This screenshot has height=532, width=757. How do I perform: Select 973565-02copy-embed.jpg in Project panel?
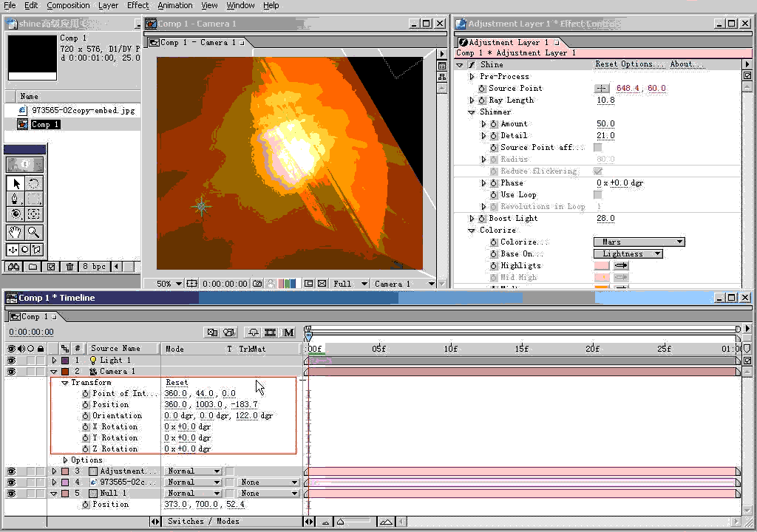click(x=83, y=111)
